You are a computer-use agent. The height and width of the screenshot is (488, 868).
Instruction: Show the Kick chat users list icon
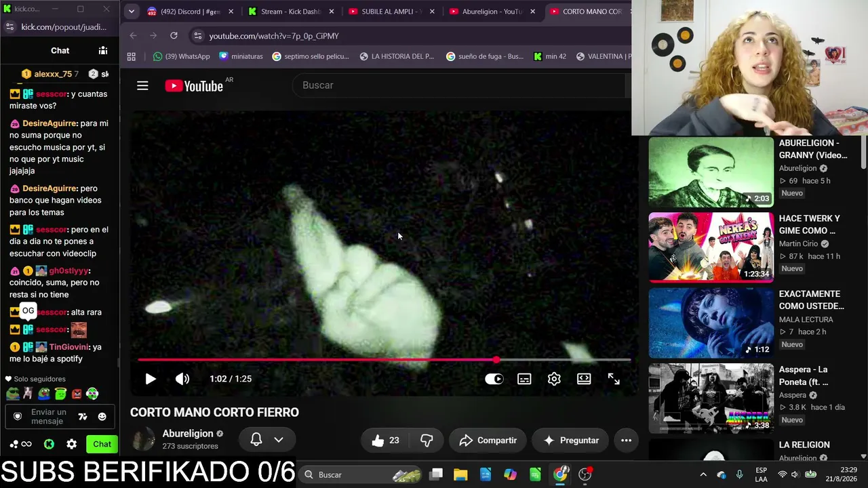pyautogui.click(x=103, y=50)
